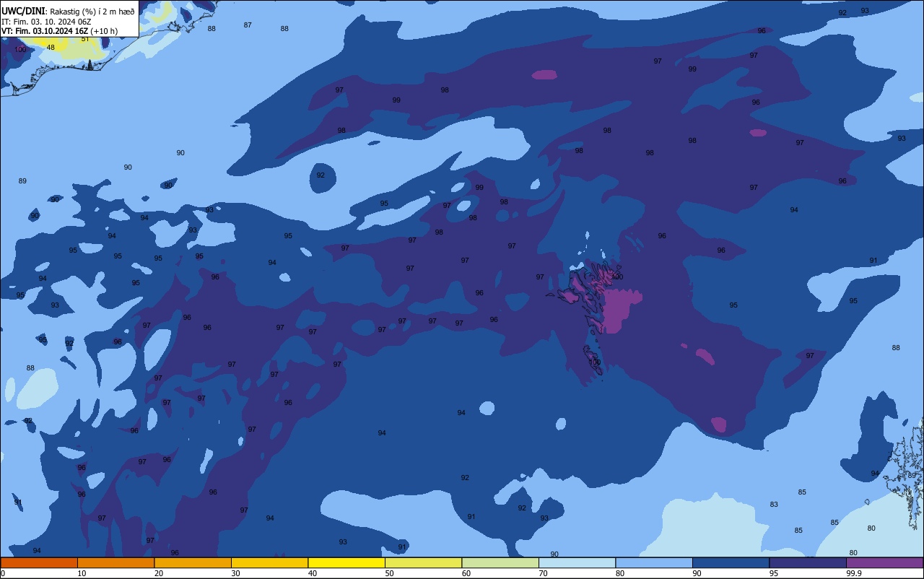Click the '50' tick label on the legend
Screen dimensions: 924x579
pos(389,573)
